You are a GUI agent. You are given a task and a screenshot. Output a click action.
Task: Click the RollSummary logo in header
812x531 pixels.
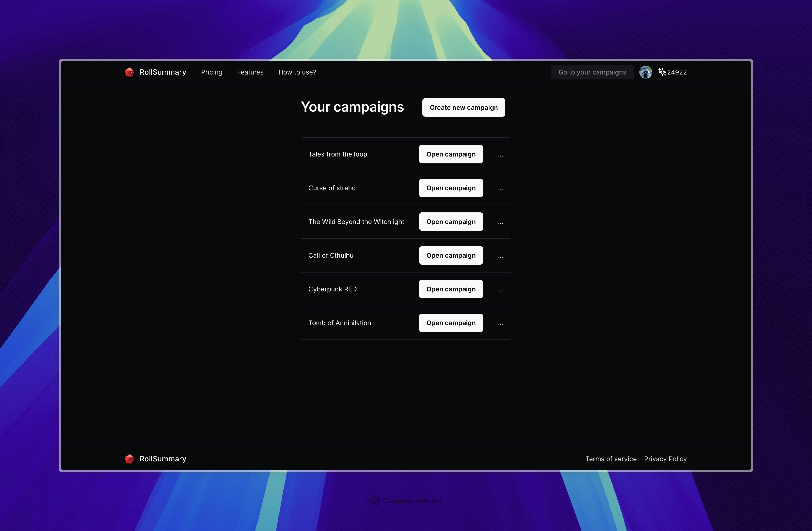(x=129, y=72)
